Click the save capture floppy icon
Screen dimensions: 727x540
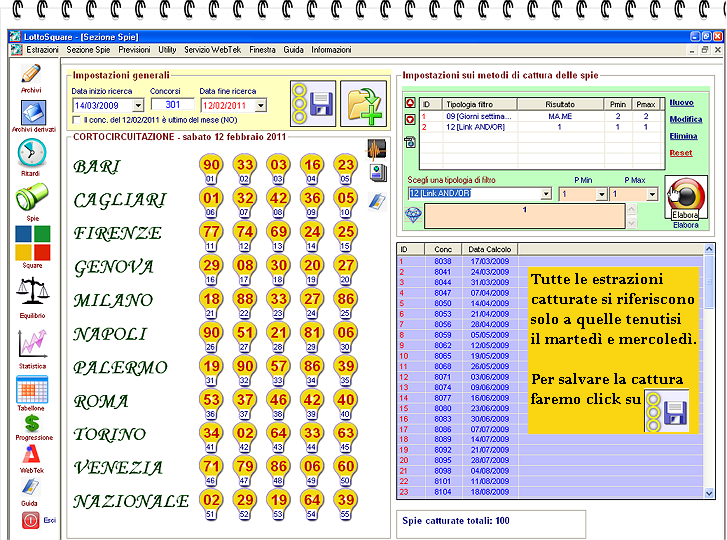[313, 103]
